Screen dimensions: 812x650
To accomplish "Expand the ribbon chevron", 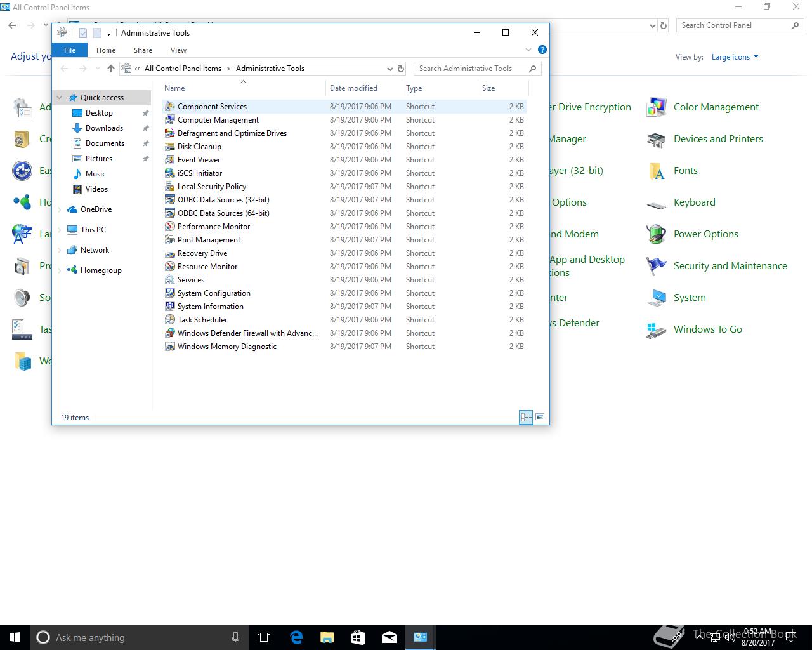I will tap(528, 50).
